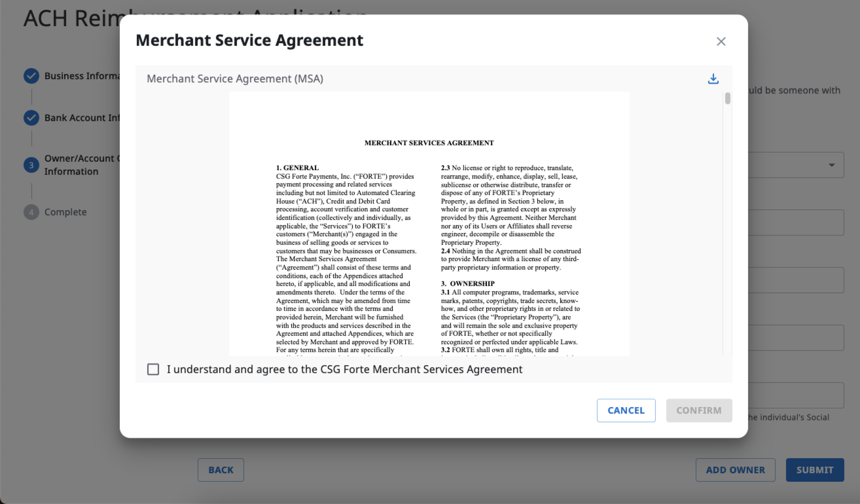Viewport: 860px width, 504px height.
Task: Select the Business Information step checkmark
Action: coord(31,76)
